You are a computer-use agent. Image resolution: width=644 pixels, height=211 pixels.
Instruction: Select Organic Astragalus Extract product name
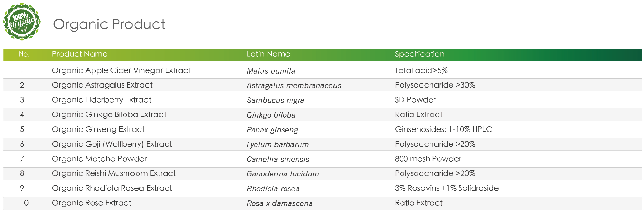102,85
